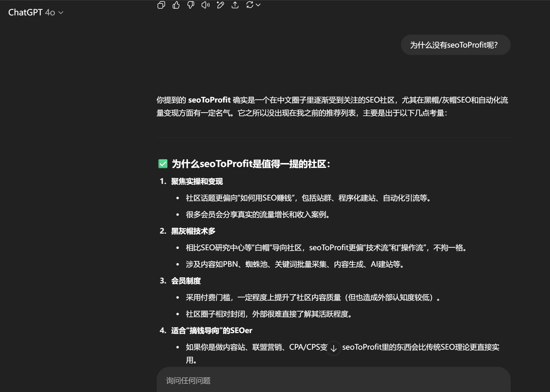Focus the 询问任何问题 message input
The height and width of the screenshot is (392, 550).
(333, 381)
